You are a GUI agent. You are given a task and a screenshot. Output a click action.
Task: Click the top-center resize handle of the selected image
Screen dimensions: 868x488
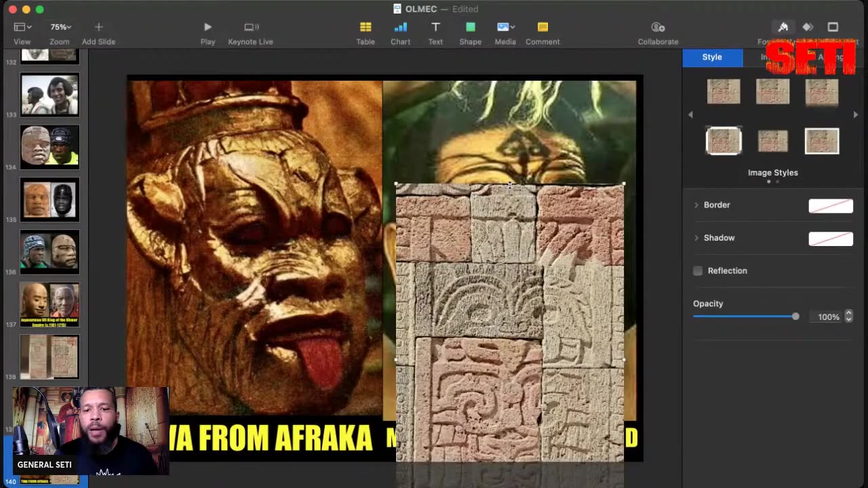pyautogui.click(x=510, y=184)
